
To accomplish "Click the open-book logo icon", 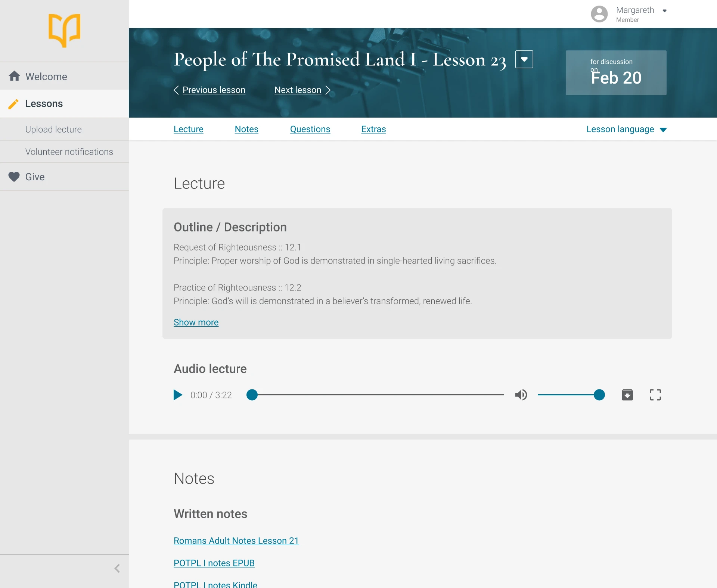I will [x=64, y=31].
